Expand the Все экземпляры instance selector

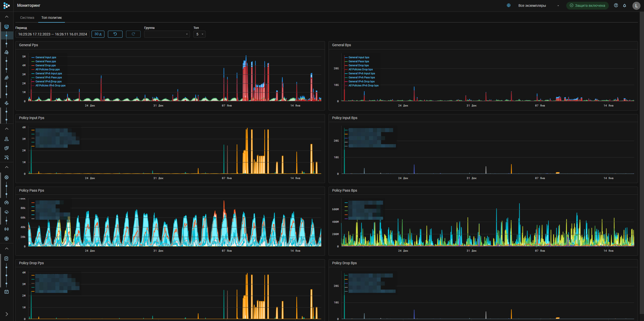(538, 6)
